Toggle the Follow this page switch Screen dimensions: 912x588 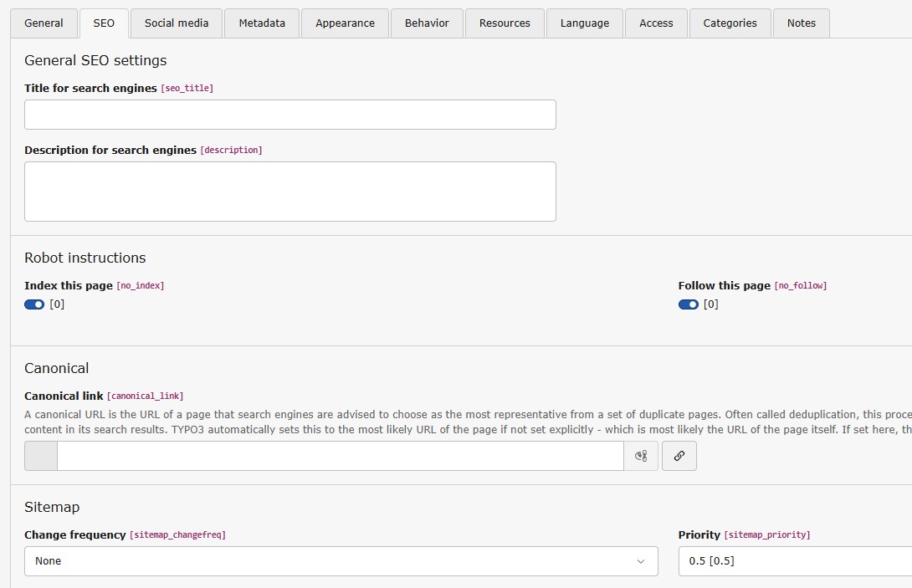coord(689,304)
